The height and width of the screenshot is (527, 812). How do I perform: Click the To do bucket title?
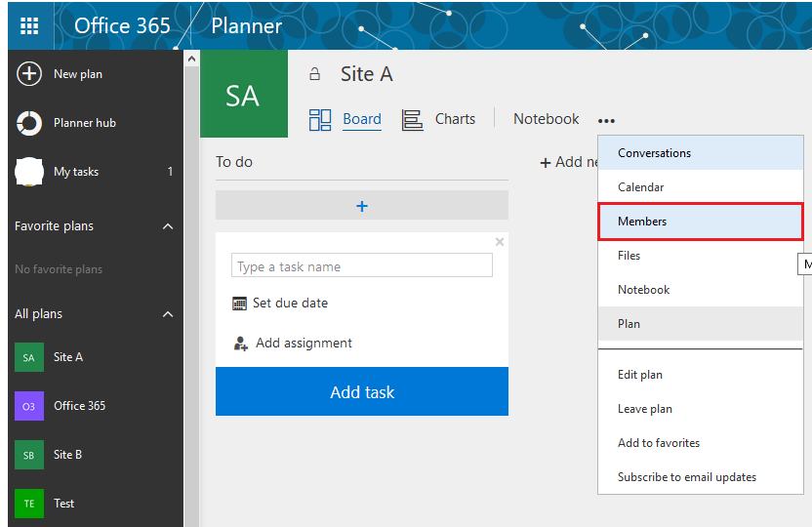[234, 162]
